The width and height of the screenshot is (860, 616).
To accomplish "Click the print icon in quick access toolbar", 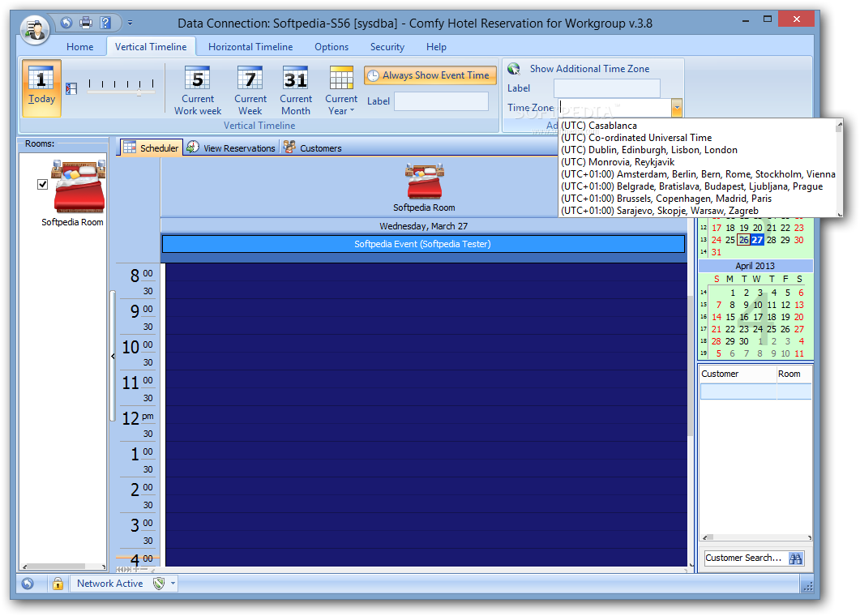I will coord(86,23).
